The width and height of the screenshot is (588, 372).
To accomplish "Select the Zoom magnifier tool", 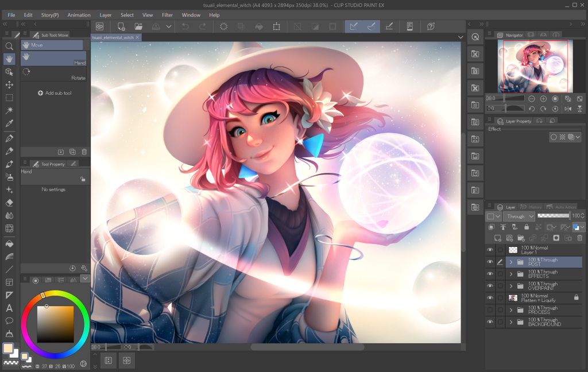I will [9, 46].
